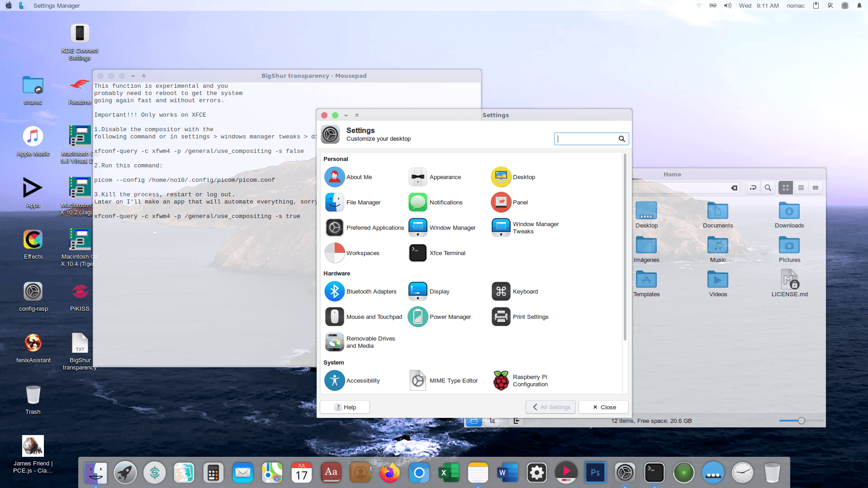Open config-rasp desktop icon
868x488 pixels.
tap(33, 297)
